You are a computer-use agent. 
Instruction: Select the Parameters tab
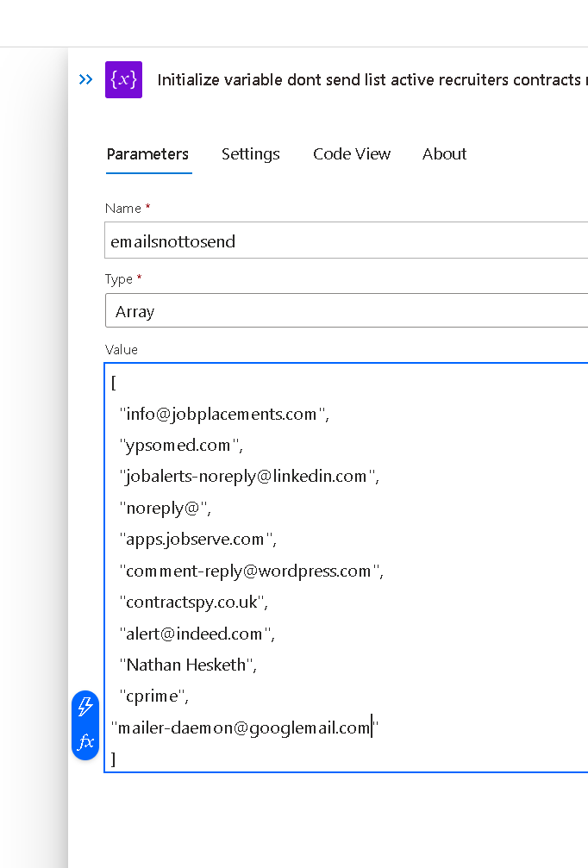147,154
